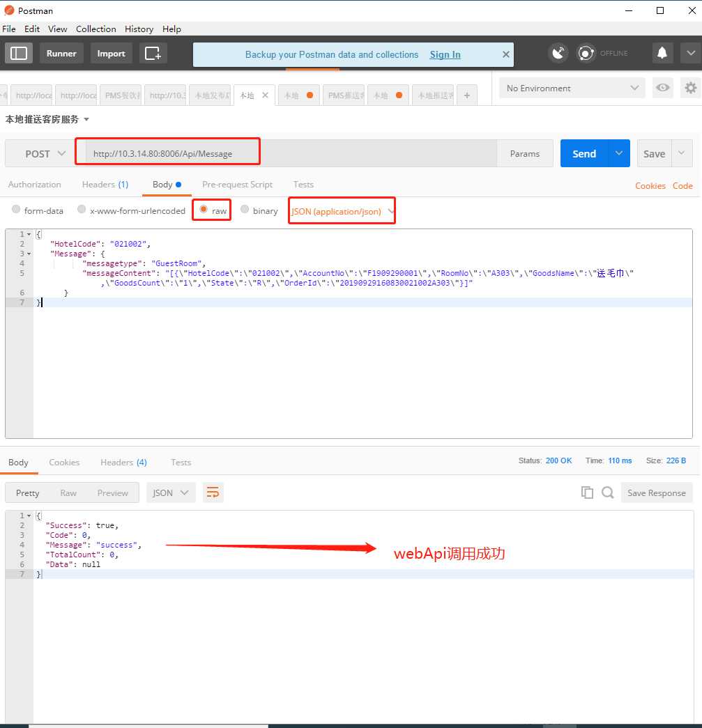The image size is (702, 728).
Task: Open the JSON (application/json) content type dropdown
Action: tap(342, 212)
